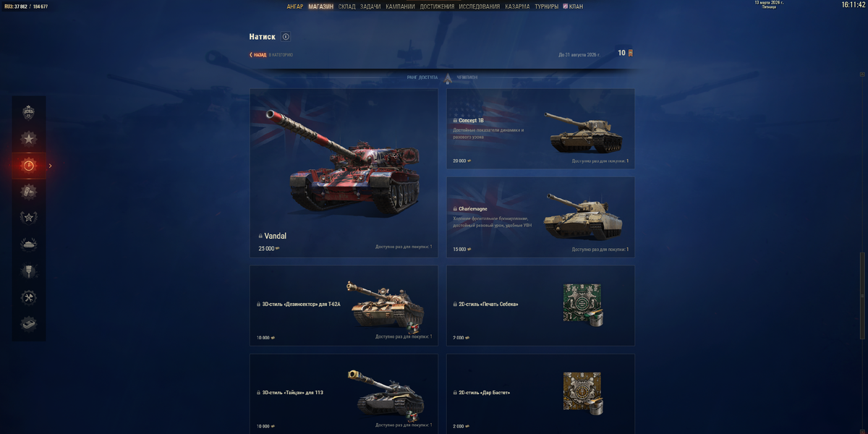Select the tank category icon in sidebar
The height and width of the screenshot is (434, 868).
click(x=28, y=244)
